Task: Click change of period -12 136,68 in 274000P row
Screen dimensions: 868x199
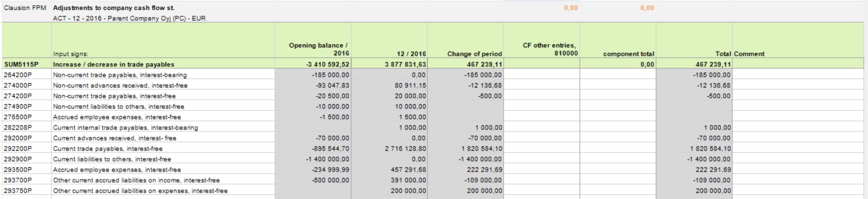Action: 485,85
